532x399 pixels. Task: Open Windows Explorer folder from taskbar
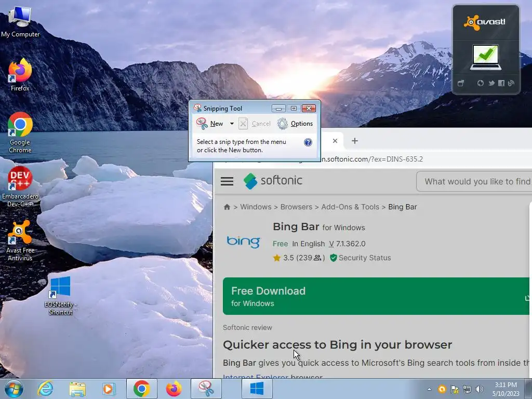[77, 389]
